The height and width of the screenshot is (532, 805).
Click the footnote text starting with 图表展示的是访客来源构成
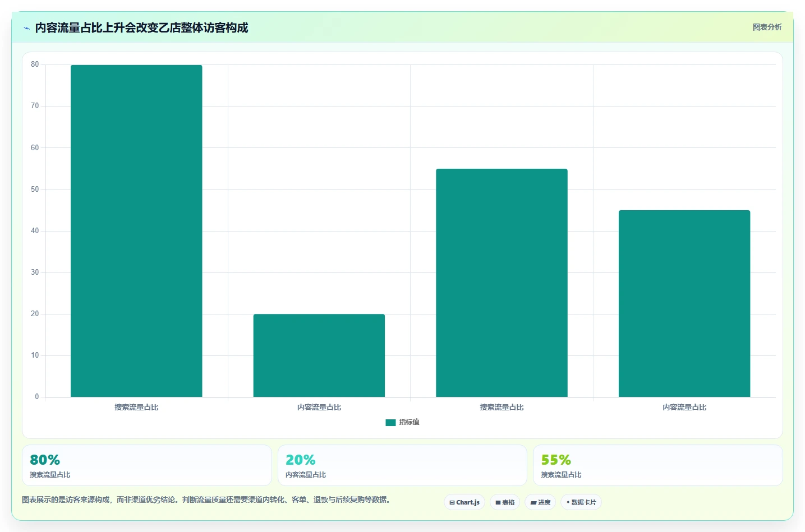click(x=206, y=499)
